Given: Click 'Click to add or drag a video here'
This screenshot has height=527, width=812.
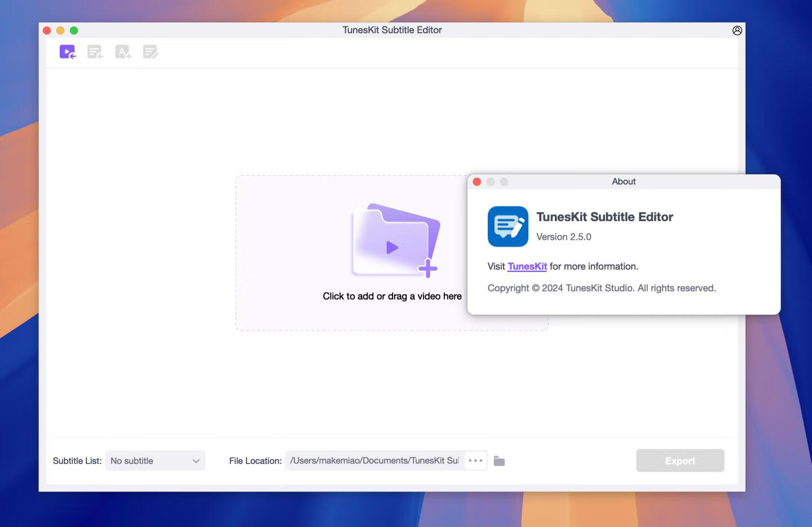Looking at the screenshot, I should 392,296.
